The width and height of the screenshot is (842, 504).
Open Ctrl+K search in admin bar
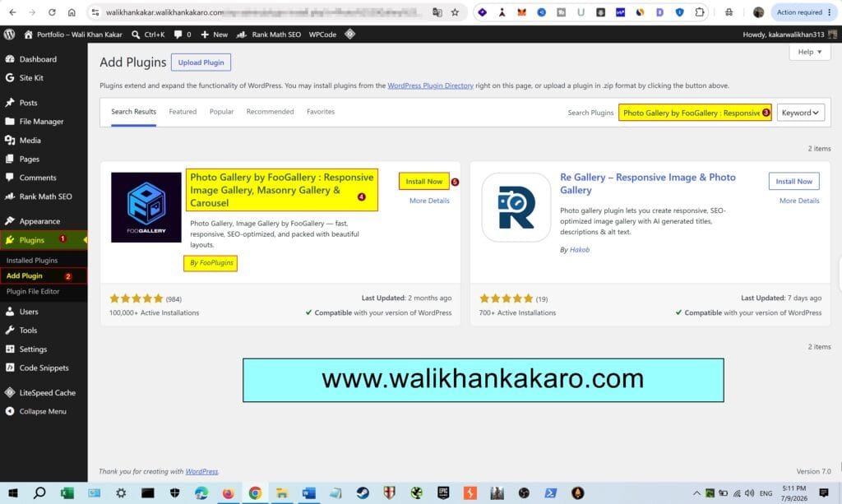(148, 35)
